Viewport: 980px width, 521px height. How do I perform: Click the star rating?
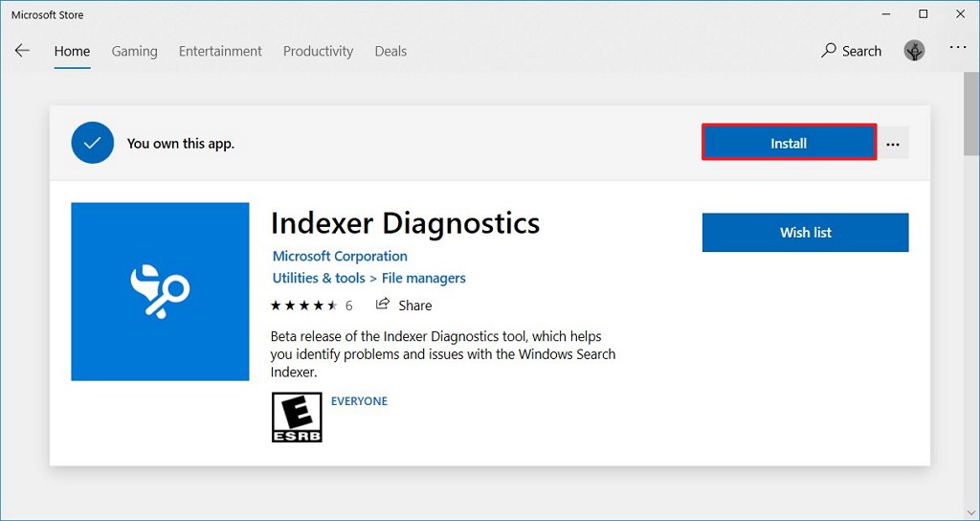pos(303,306)
